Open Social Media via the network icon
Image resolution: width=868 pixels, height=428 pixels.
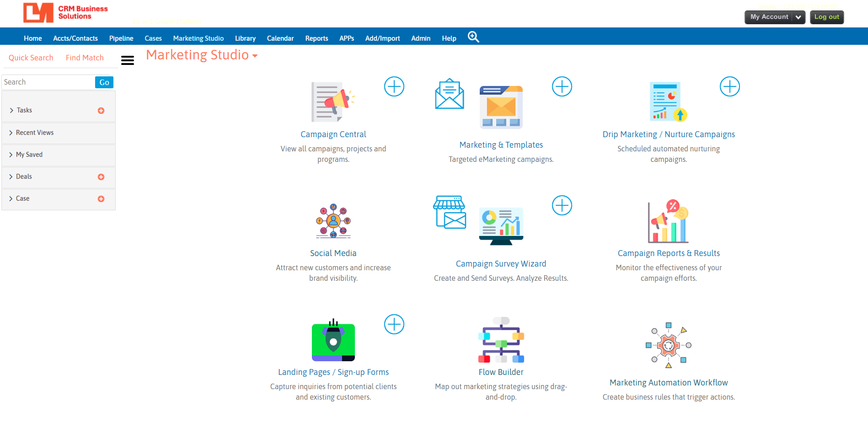coord(333,222)
